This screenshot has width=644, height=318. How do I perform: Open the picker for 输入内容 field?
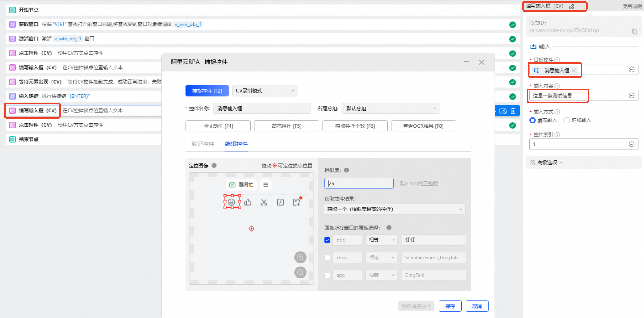point(632,96)
